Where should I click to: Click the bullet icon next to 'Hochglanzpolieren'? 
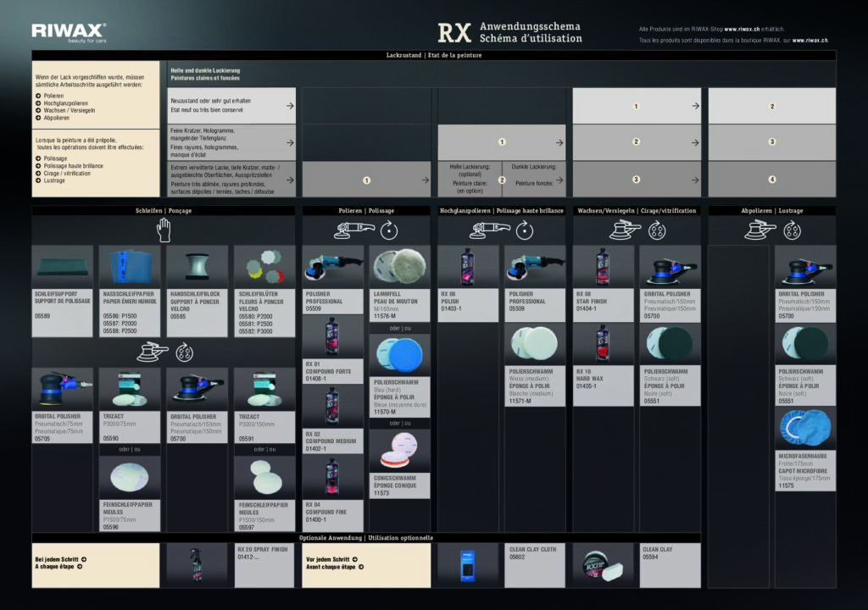(38, 103)
